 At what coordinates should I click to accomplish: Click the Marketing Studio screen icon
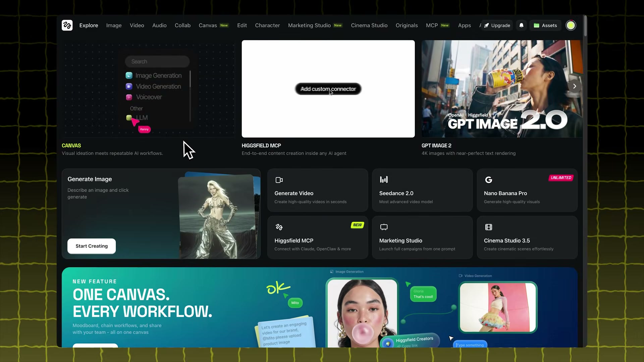(384, 227)
